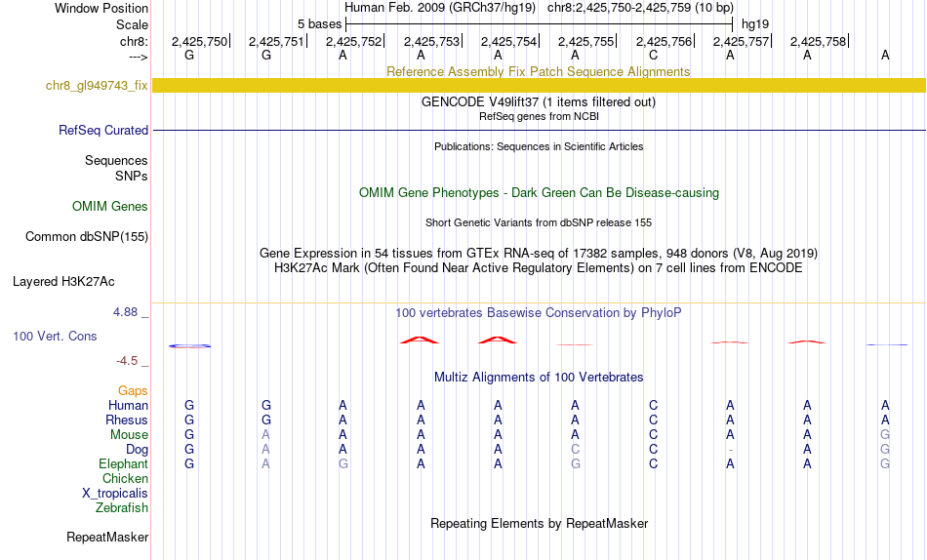
Task: Click the chr8: ruler label
Action: 134,41
